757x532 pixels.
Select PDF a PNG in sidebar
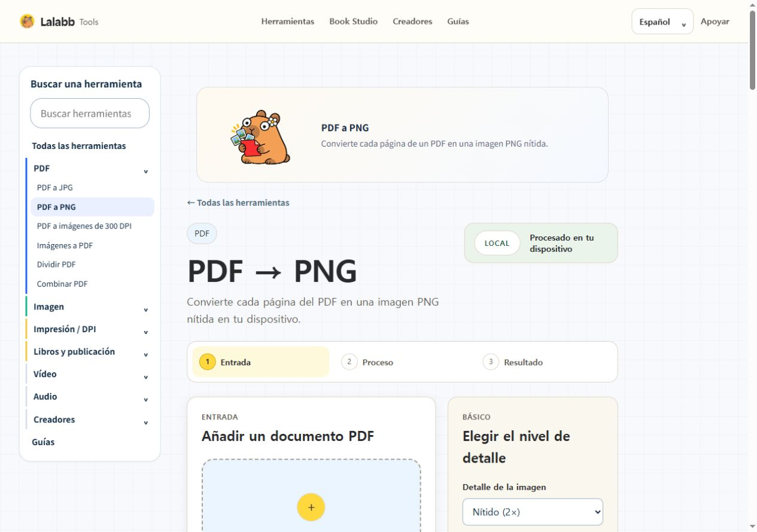point(92,207)
